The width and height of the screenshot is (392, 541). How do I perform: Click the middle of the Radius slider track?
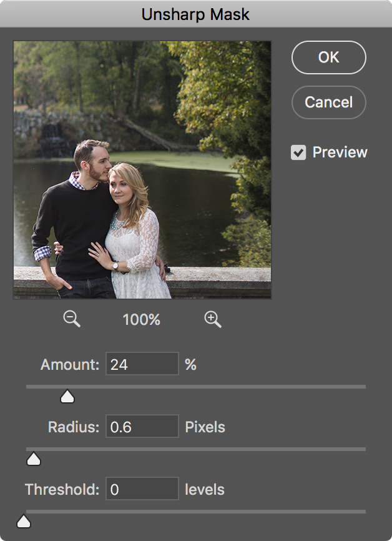pyautogui.click(x=196, y=449)
